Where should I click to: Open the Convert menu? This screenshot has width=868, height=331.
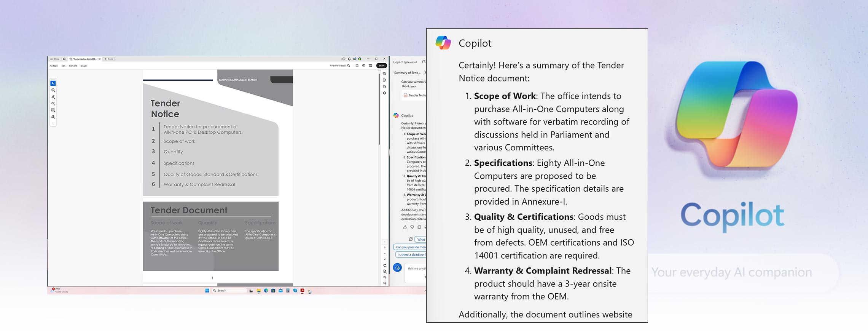click(73, 66)
